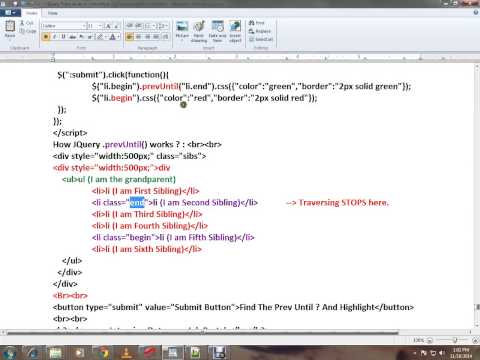Align text right
This screenshot has width=480, height=360.
pyautogui.click(x=147, y=37)
